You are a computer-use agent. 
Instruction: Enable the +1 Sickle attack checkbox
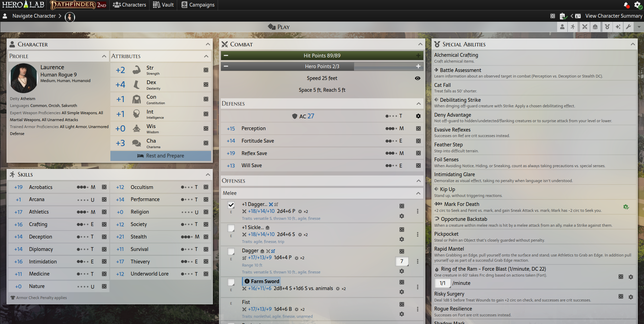coord(231,228)
